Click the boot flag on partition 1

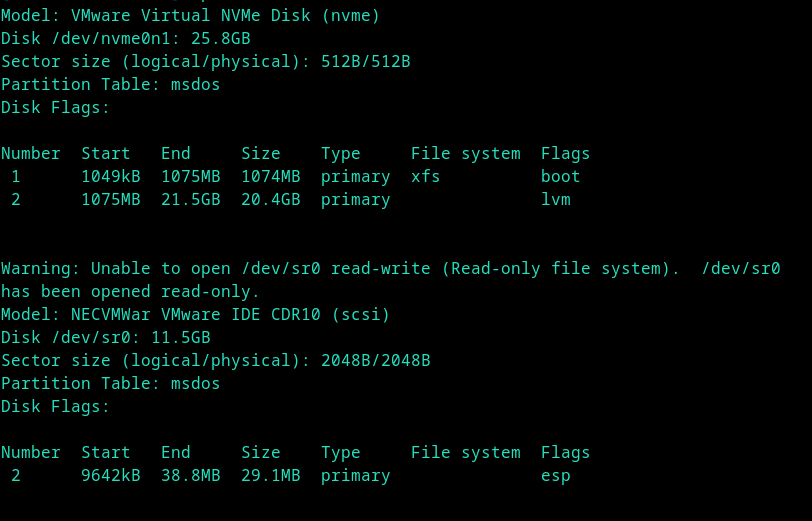point(560,177)
